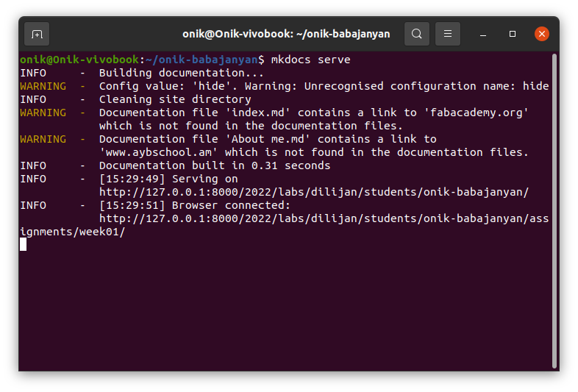Click the first yellow WARNING label
This screenshot has width=578, height=392.
click(x=43, y=86)
